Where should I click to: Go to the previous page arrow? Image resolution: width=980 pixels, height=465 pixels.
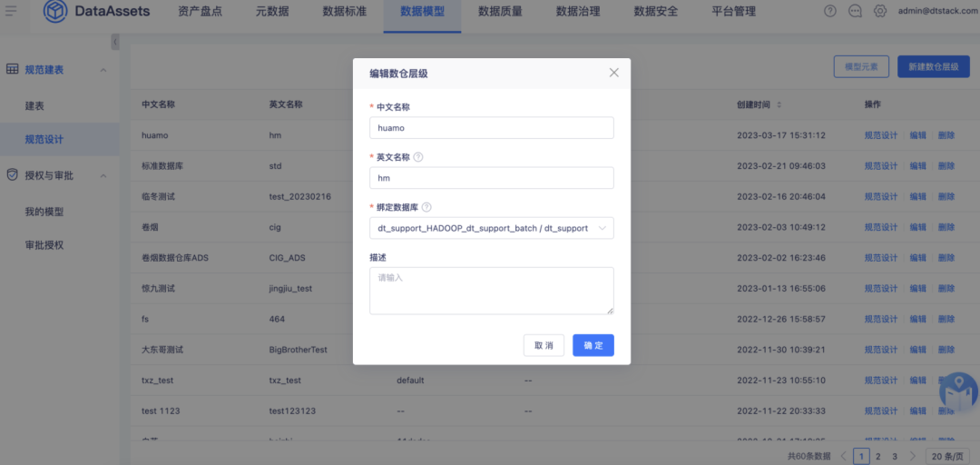(x=843, y=456)
